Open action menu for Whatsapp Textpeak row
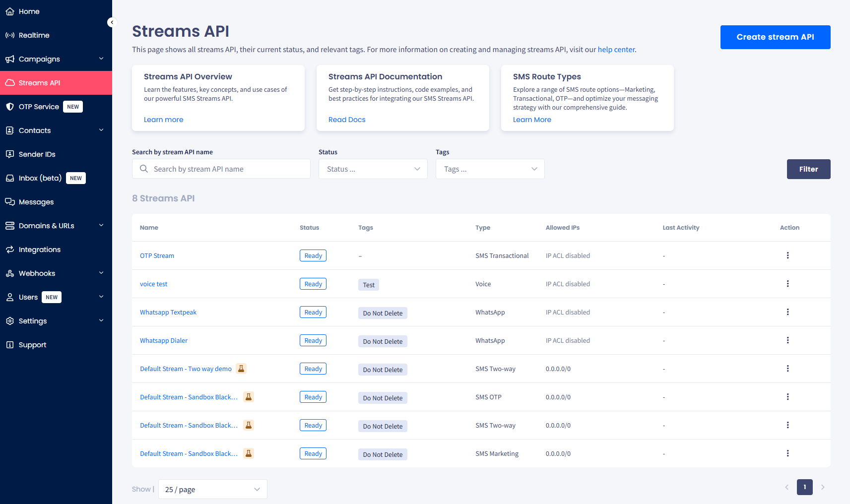Image resolution: width=850 pixels, height=504 pixels. click(787, 312)
